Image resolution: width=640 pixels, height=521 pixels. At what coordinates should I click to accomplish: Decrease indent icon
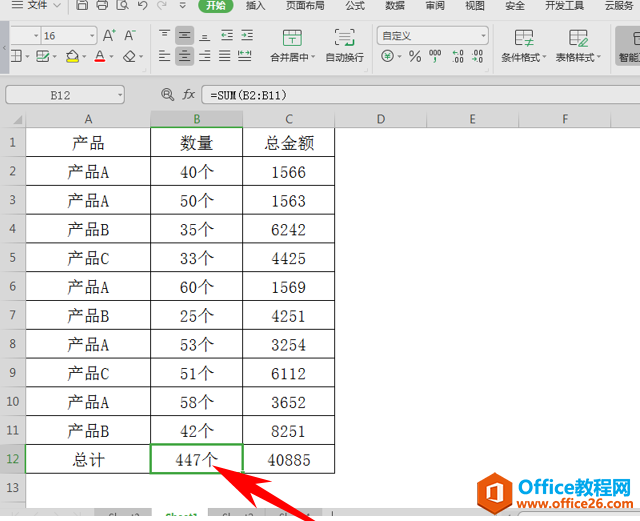[227, 36]
